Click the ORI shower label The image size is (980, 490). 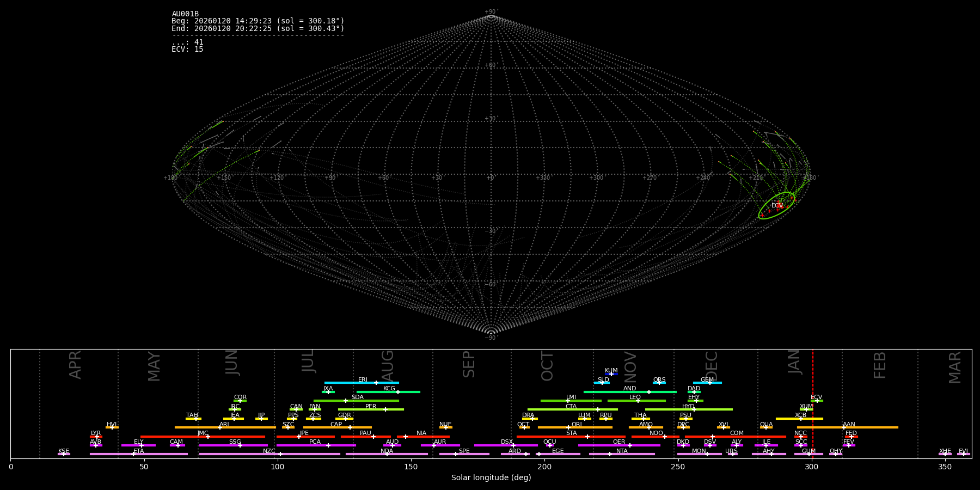[x=577, y=424]
